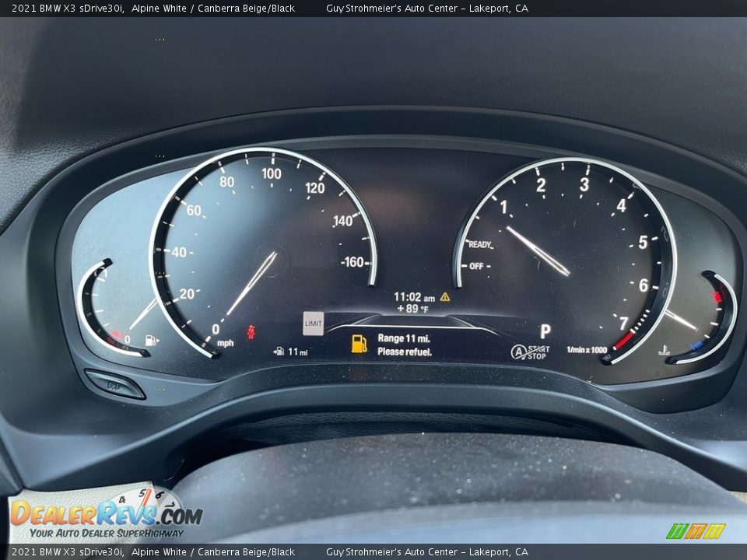Click the DealerRevs.com logo
The image size is (747, 560).
point(107,514)
